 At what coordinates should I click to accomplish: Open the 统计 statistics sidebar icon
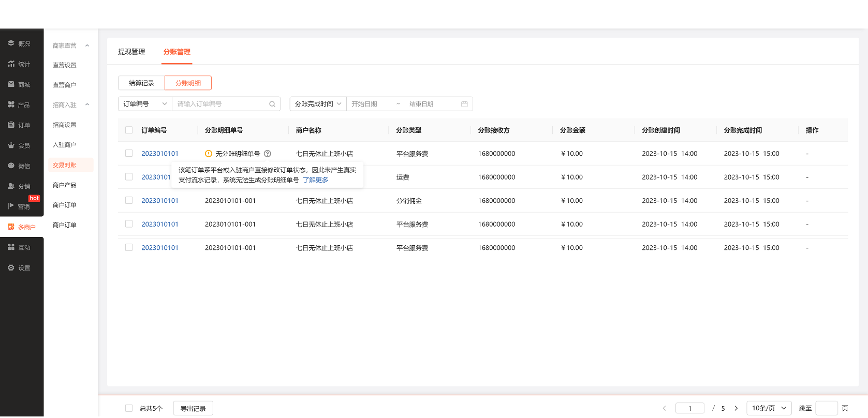point(11,64)
